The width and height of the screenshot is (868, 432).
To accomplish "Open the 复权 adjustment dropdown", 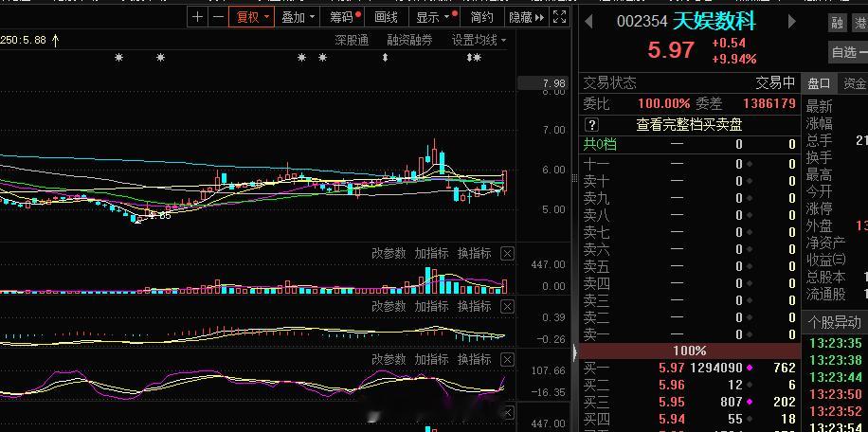I will tap(252, 17).
